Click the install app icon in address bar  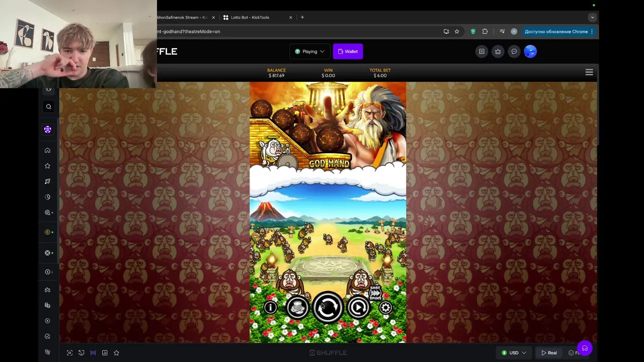[x=446, y=31]
